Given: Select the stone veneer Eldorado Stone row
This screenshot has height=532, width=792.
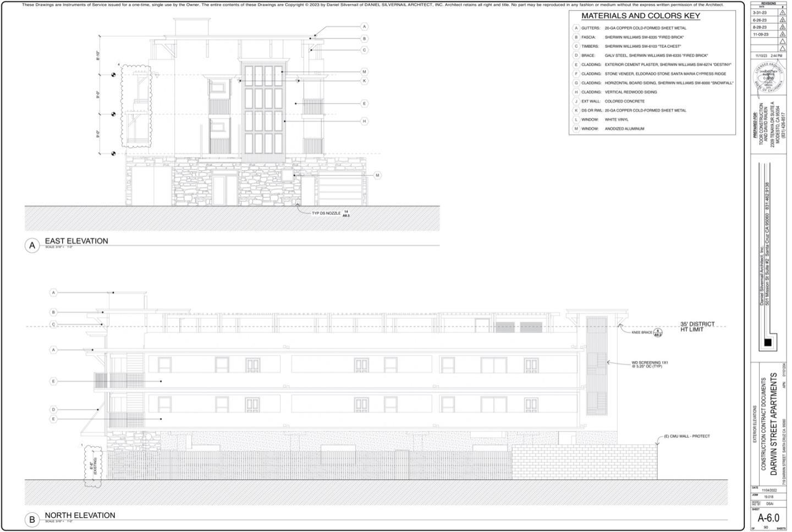Looking at the screenshot, I should [650, 74].
